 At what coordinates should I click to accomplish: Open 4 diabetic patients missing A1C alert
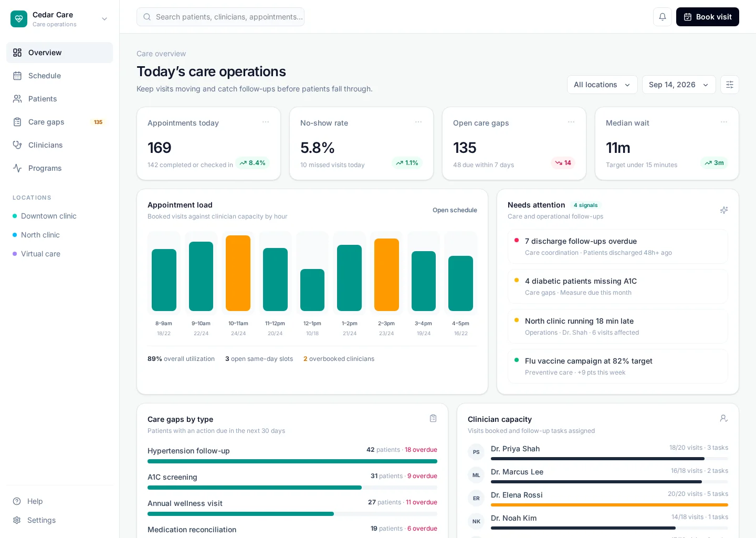click(x=618, y=286)
